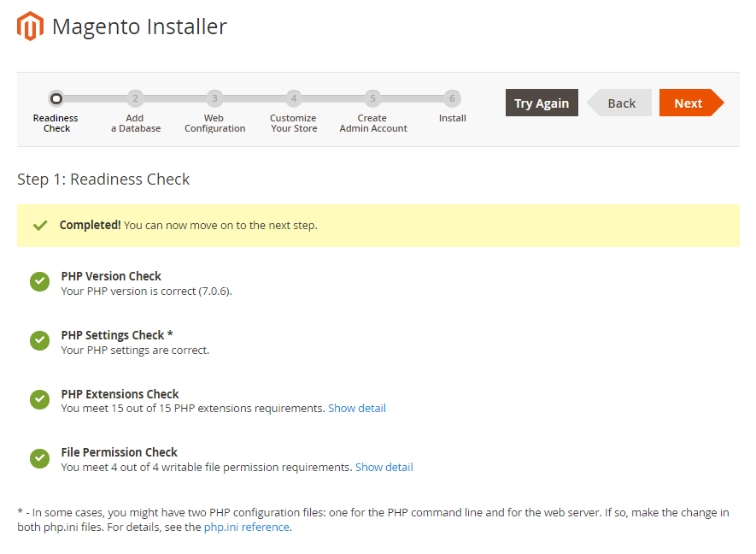This screenshot has height=554, width=756.
Task: Click the File Permission Check green checkmark
Action: pyautogui.click(x=39, y=458)
